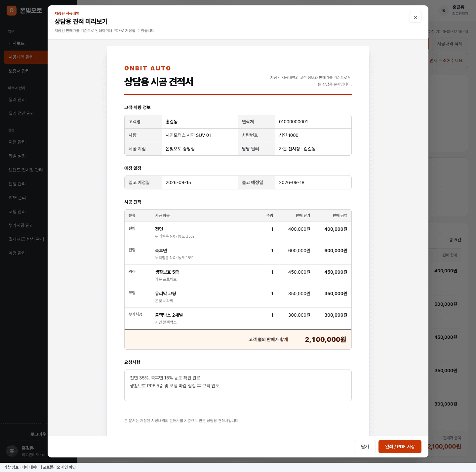Screen dimensions: 476x472
Task: Close the estimate preview dialog with X
Action: pyautogui.click(x=416, y=17)
